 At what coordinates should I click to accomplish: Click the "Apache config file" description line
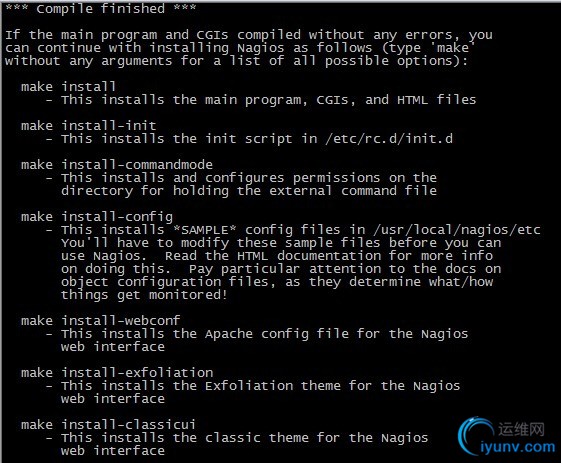coord(257,334)
